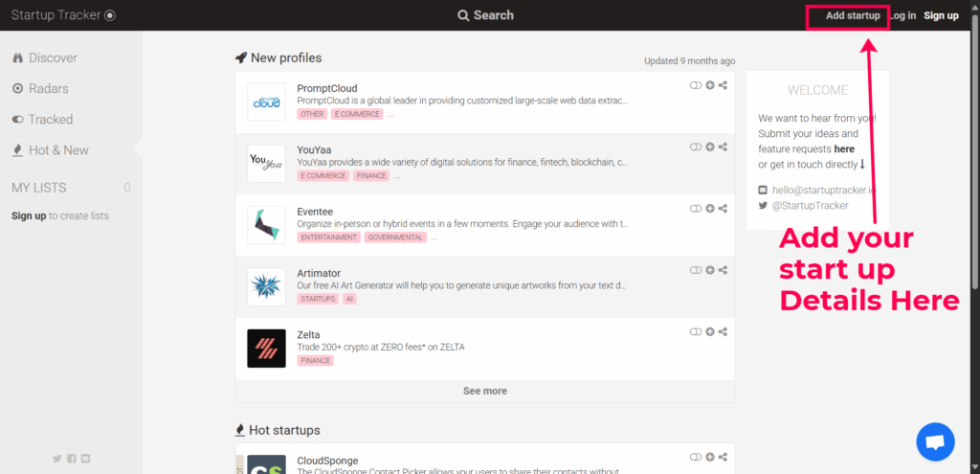Open the CloudSponge profile title
Image resolution: width=980 pixels, height=474 pixels.
click(x=327, y=461)
